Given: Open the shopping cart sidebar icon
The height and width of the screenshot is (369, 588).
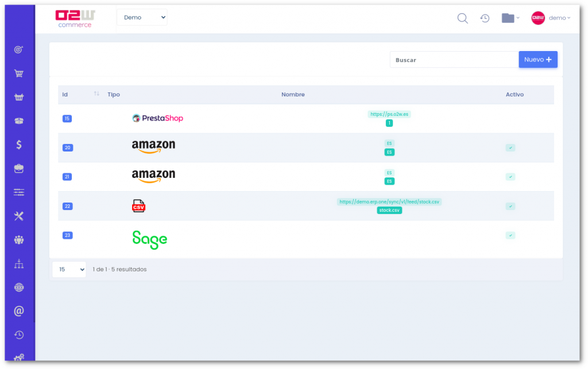Looking at the screenshot, I should point(19,73).
